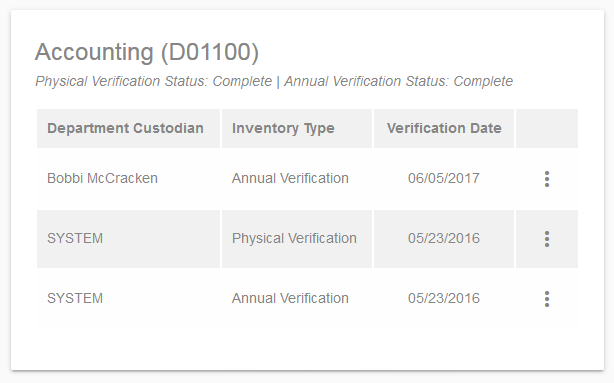Click the empty actions column header

pos(547,128)
